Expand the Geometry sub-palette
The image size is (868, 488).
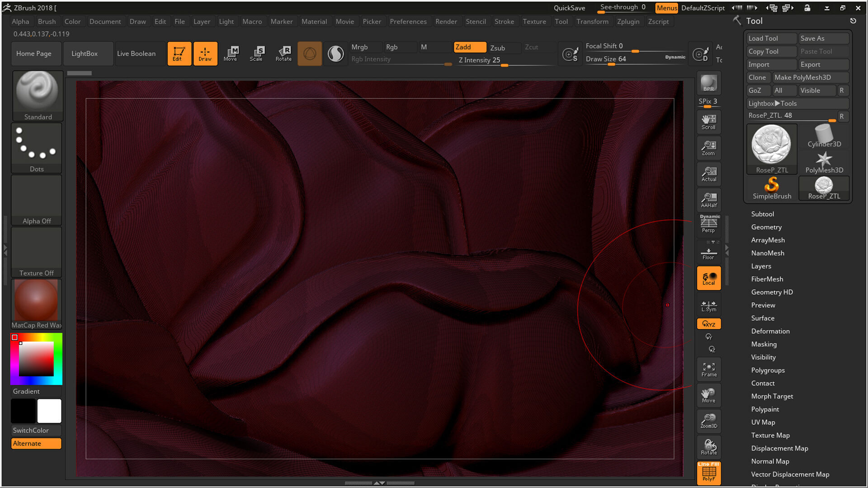pos(766,227)
